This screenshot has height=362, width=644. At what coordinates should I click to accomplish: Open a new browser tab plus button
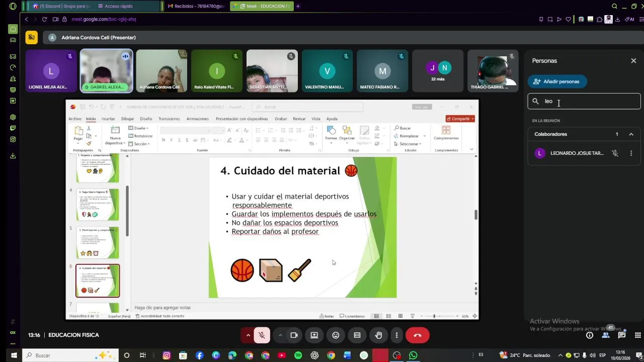(298, 6)
